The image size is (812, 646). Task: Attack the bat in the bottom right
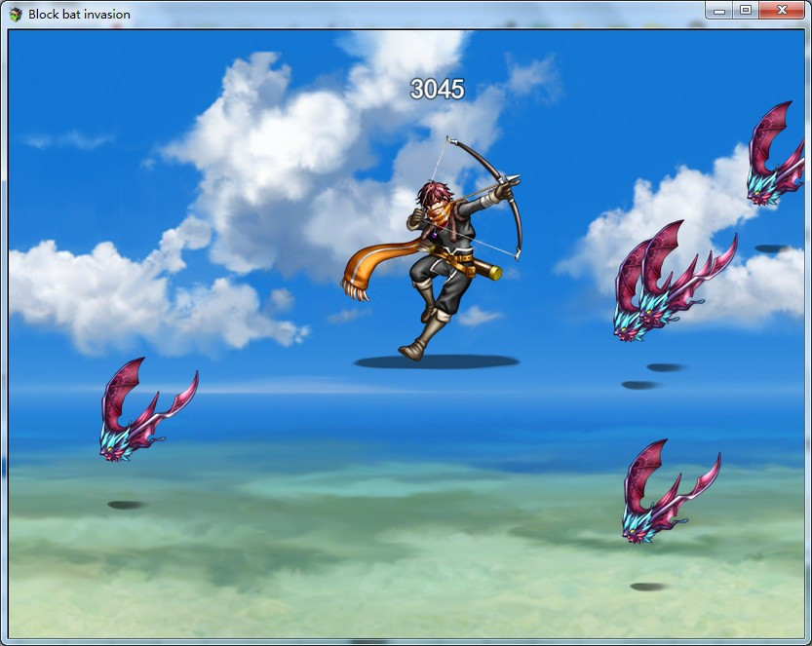[x=671, y=491]
